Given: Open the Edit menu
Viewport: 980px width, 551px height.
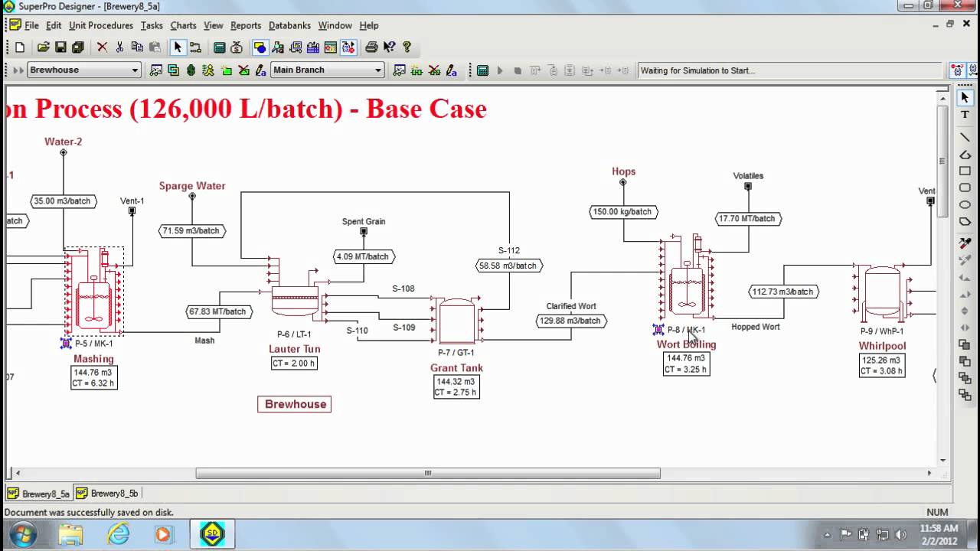Looking at the screenshot, I should 54,25.
